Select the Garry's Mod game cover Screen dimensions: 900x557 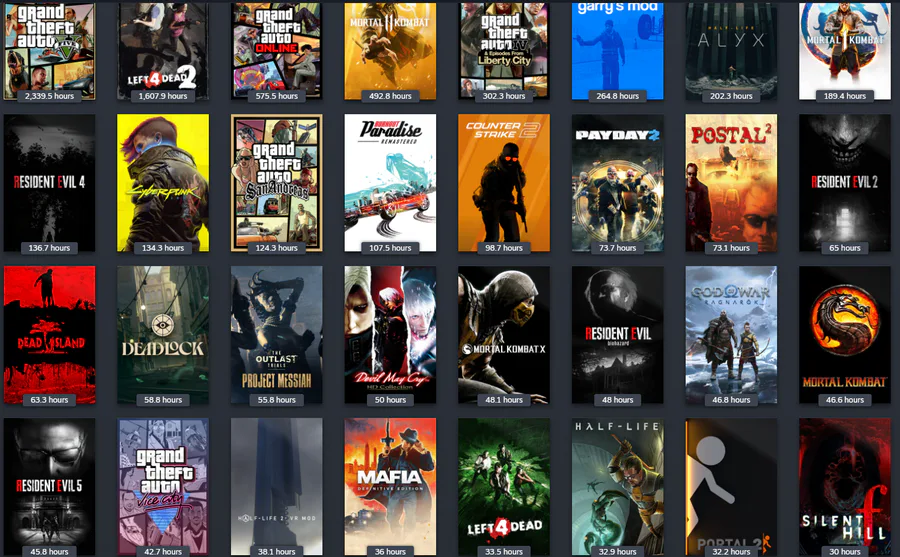click(x=618, y=51)
